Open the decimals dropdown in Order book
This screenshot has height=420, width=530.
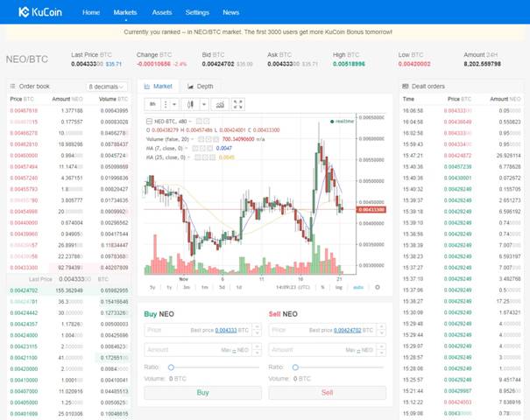(107, 87)
